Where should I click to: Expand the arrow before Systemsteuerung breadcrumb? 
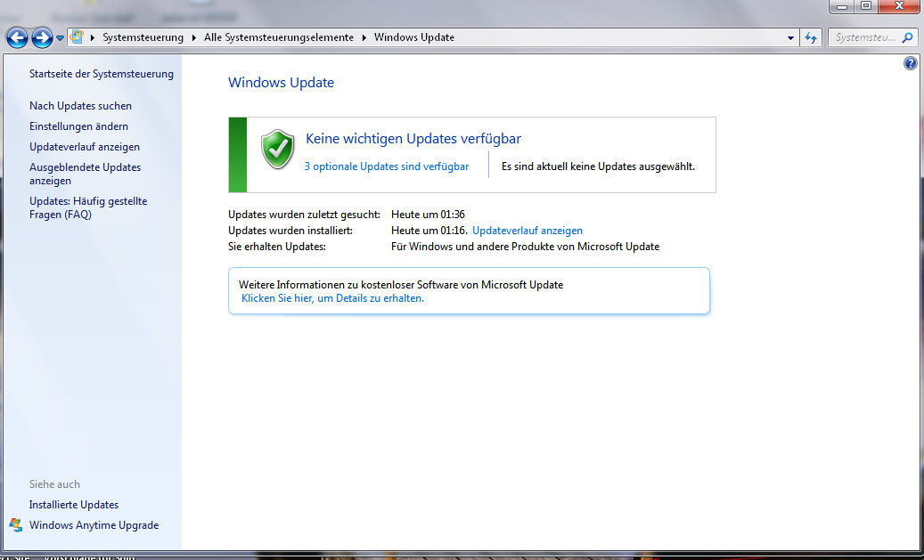click(x=93, y=37)
